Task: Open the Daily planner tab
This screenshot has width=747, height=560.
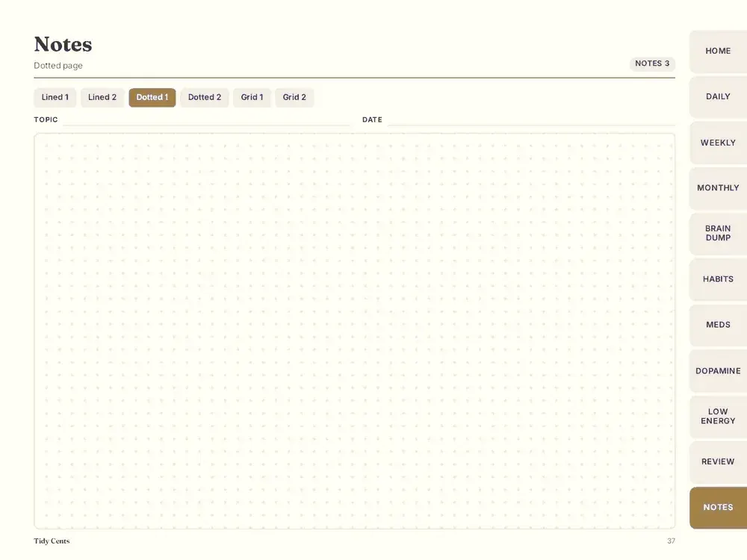Action: pos(718,97)
